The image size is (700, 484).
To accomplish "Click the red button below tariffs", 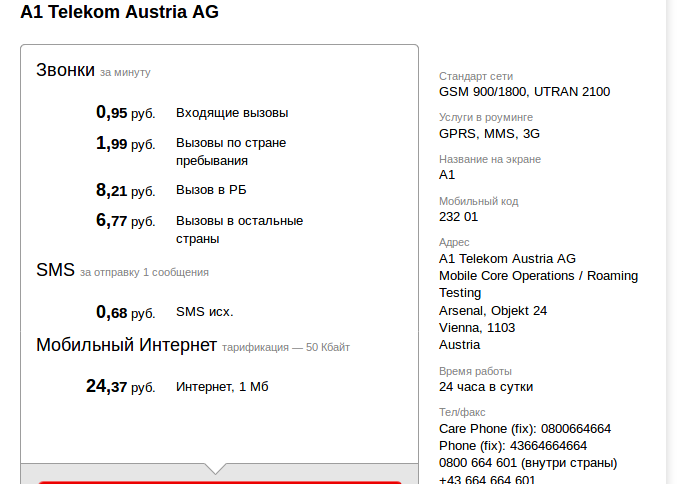I will pos(219,482).
